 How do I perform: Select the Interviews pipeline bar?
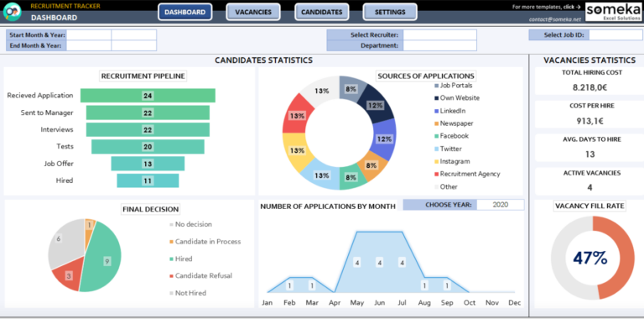[x=148, y=129]
